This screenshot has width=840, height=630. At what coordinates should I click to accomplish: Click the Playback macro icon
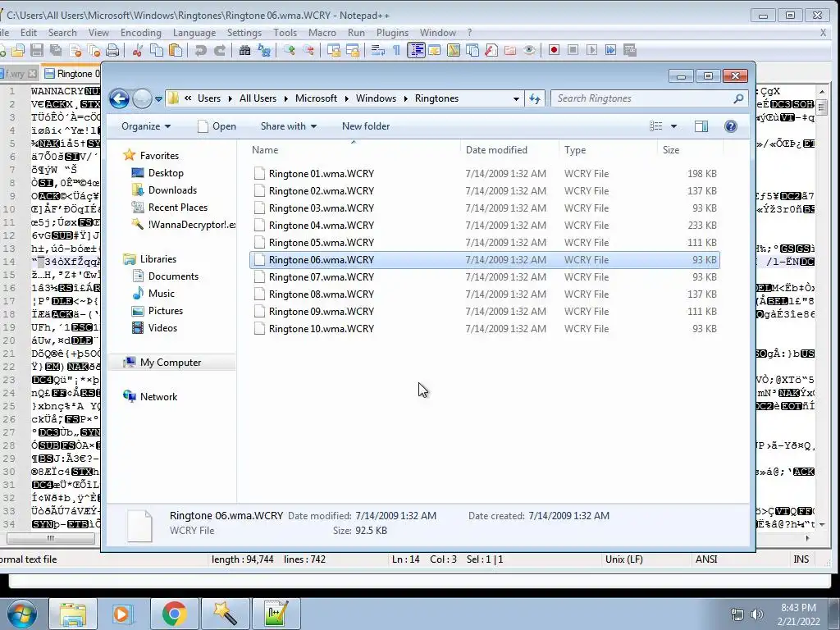coord(592,50)
